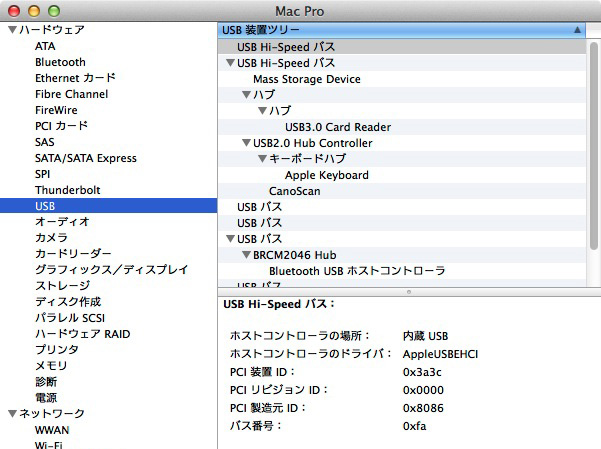Select the CanoScan device entry
Viewport: 601px width, 449px height.
(295, 191)
